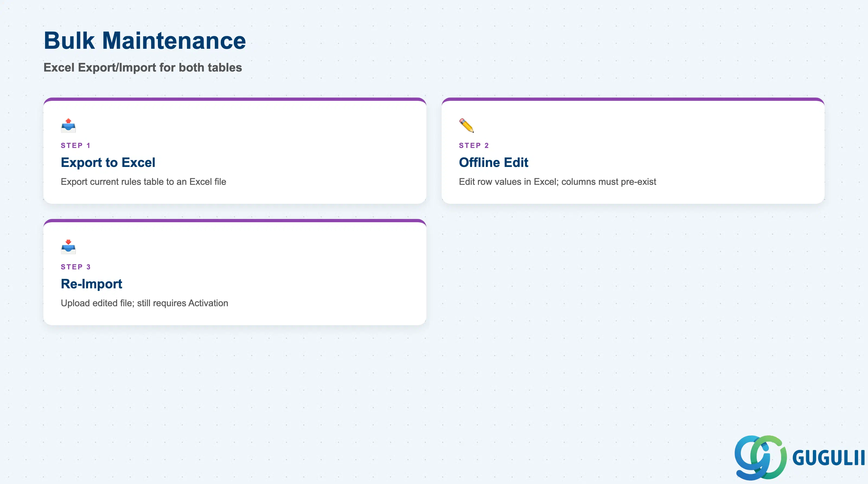Click the 'Offline Edit' heading

point(494,163)
